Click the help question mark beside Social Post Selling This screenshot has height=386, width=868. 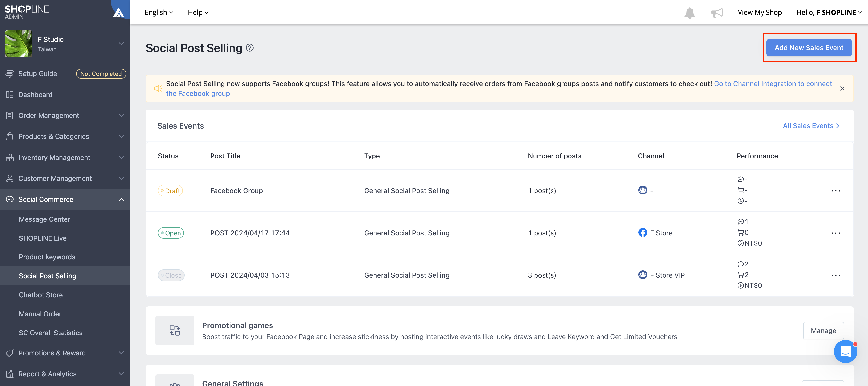click(x=250, y=48)
